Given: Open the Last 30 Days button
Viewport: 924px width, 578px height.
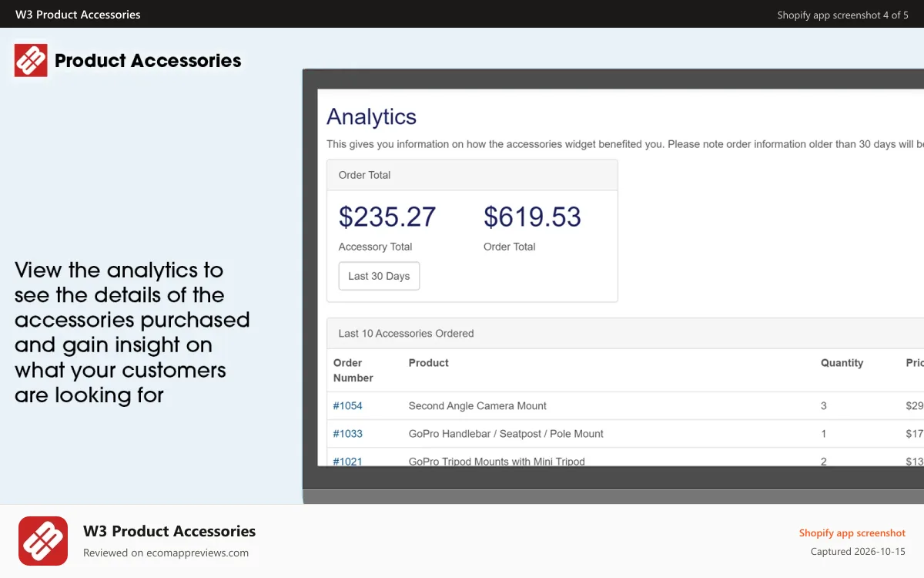Looking at the screenshot, I should tap(379, 276).
